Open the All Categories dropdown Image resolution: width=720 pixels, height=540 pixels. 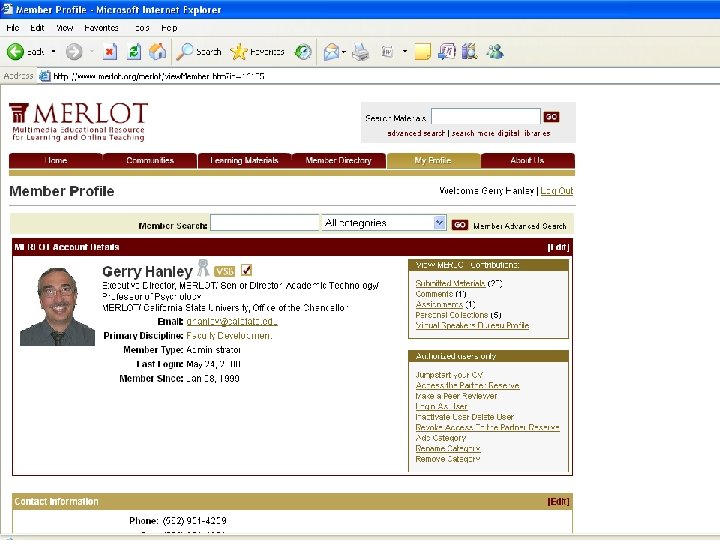pos(384,223)
